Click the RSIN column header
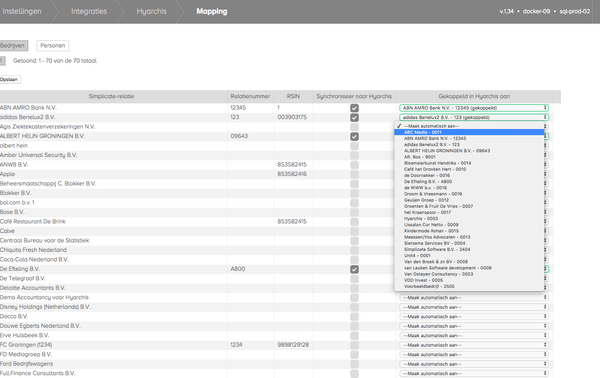Image resolution: width=600 pixels, height=378 pixels. (x=293, y=96)
